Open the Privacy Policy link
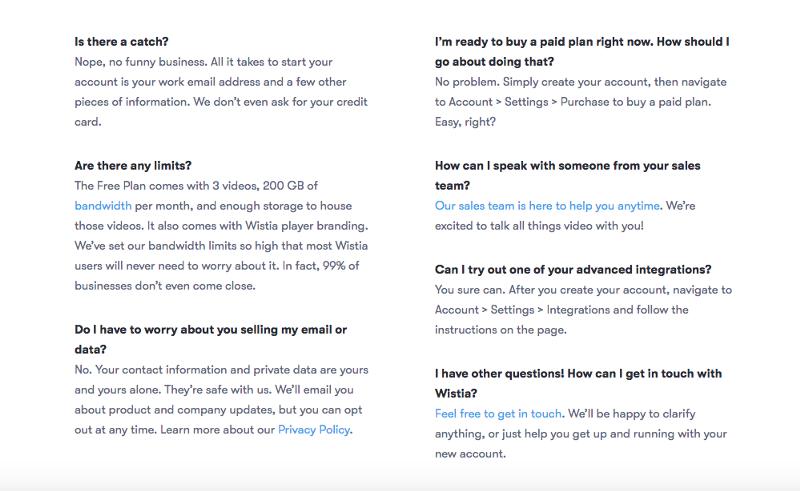Screen dimensions: 800x491 pos(314,430)
